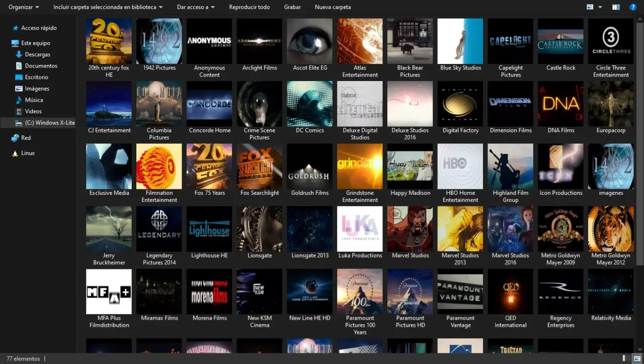644x364 pixels.
Task: Select the Lighthouse HE folder
Action: pos(209,232)
